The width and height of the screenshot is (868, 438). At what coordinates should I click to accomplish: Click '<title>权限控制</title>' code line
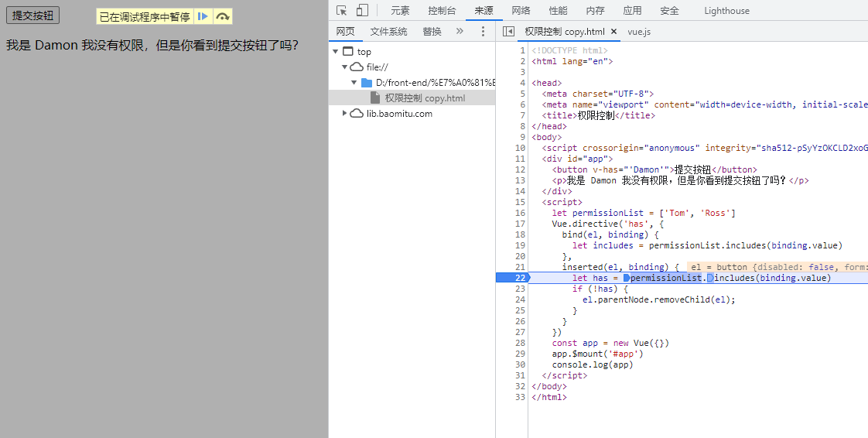coord(599,115)
